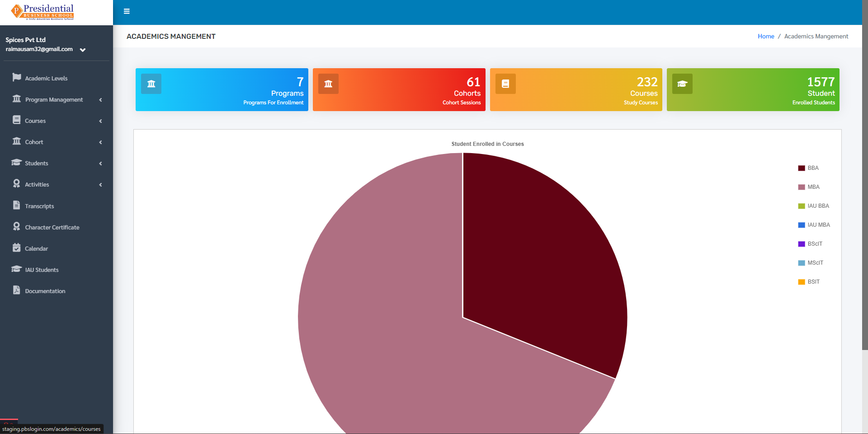868x434 pixels.
Task: Click the Student card graduation cap icon
Action: tap(682, 84)
